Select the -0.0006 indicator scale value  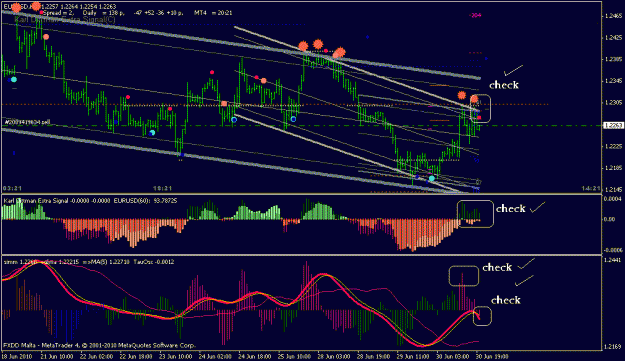tap(613, 250)
